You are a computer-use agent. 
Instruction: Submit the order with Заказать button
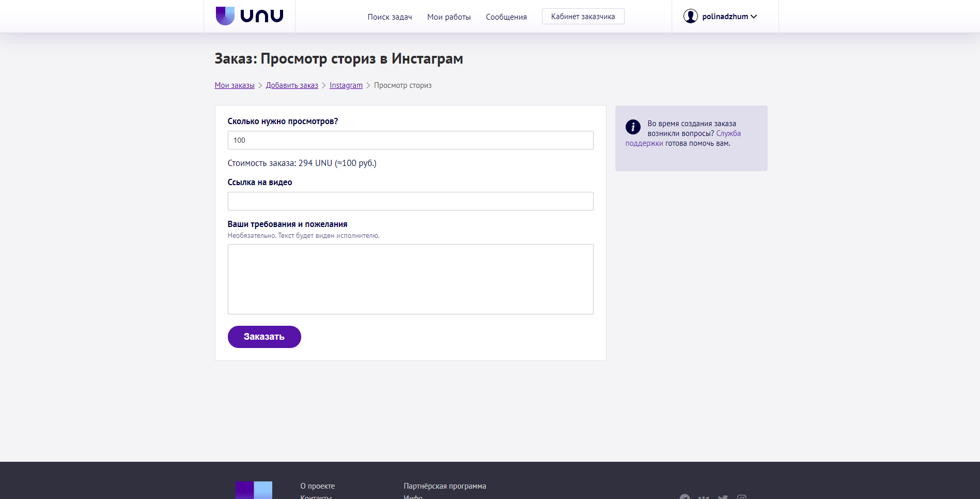point(264,337)
